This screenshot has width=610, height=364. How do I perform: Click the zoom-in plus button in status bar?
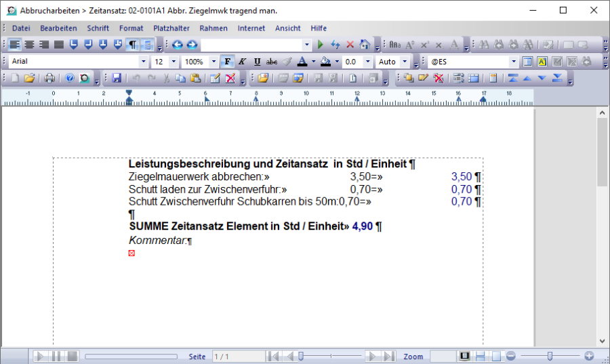click(x=589, y=356)
